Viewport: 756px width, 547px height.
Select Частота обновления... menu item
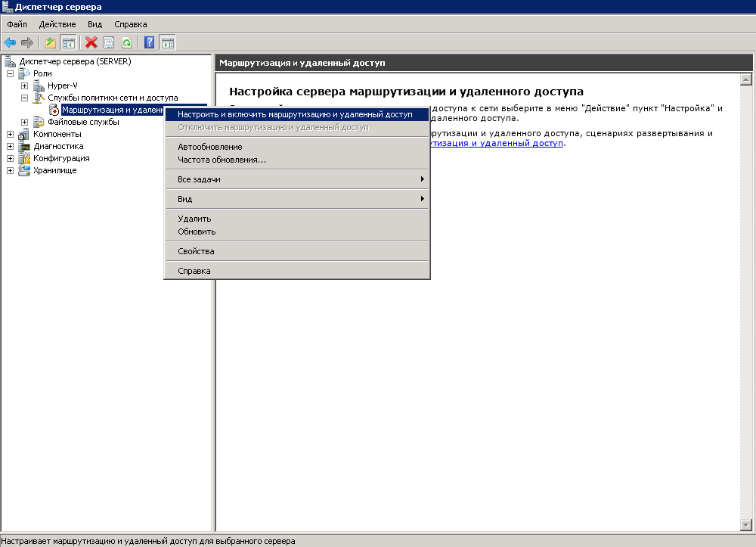(x=297, y=160)
